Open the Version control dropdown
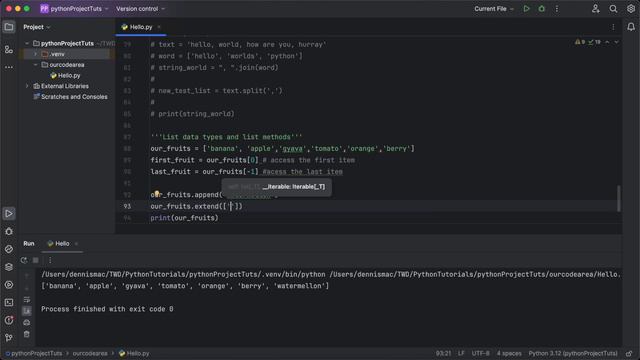640x360 pixels. click(x=140, y=9)
